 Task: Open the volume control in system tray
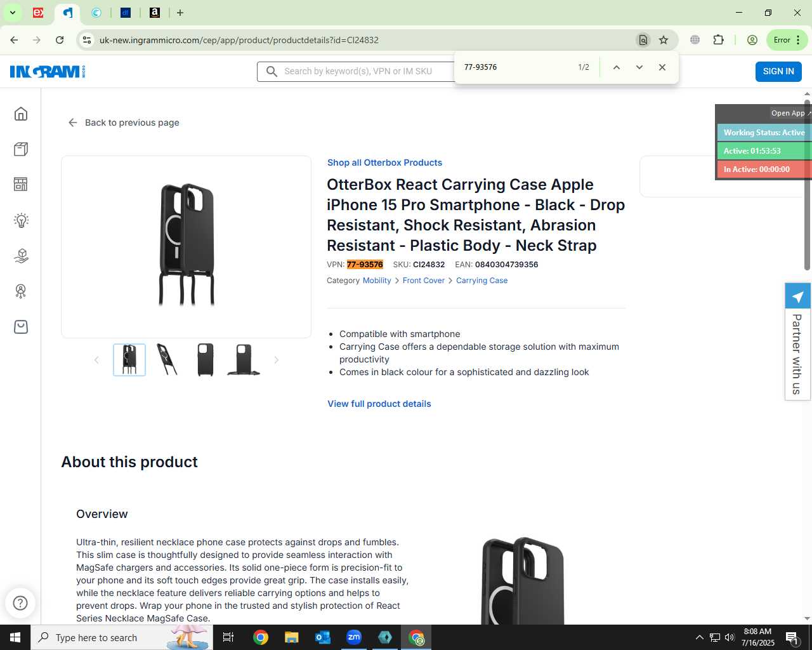(x=730, y=637)
